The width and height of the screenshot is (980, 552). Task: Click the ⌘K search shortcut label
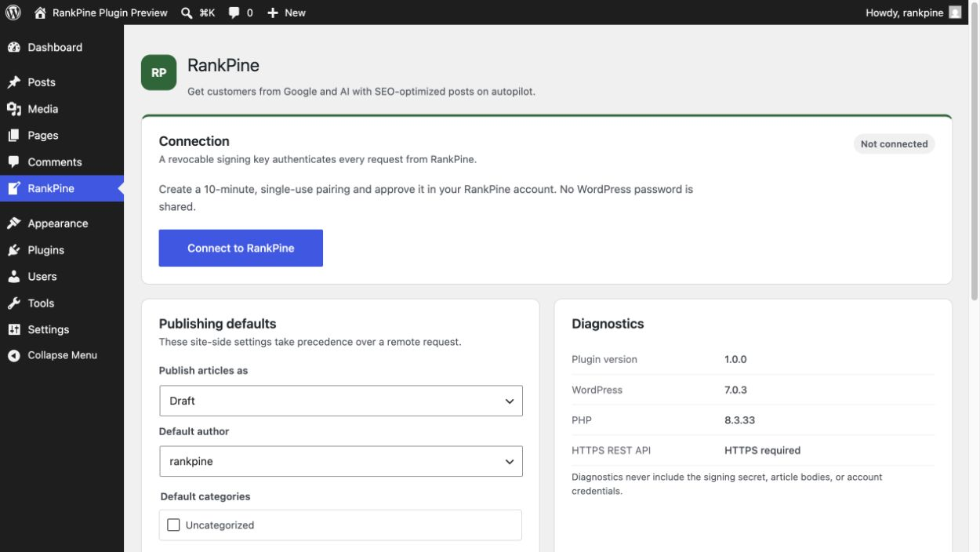207,13
